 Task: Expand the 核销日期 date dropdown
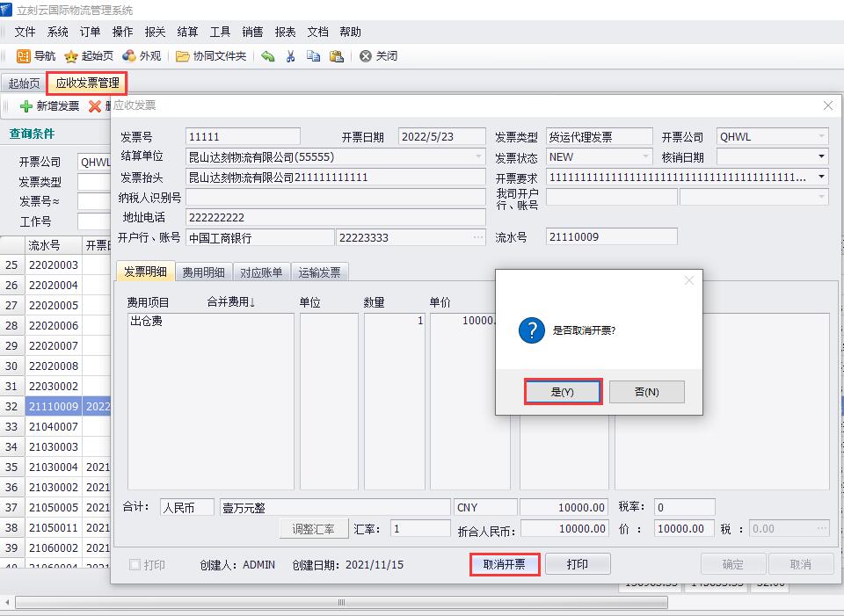pos(821,157)
